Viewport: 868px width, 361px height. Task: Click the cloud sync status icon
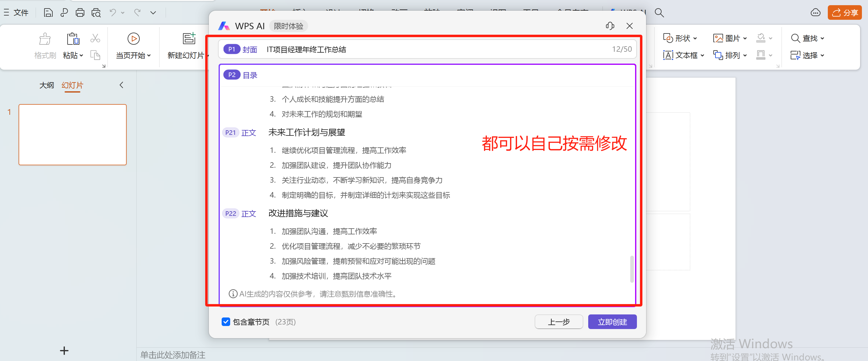815,13
